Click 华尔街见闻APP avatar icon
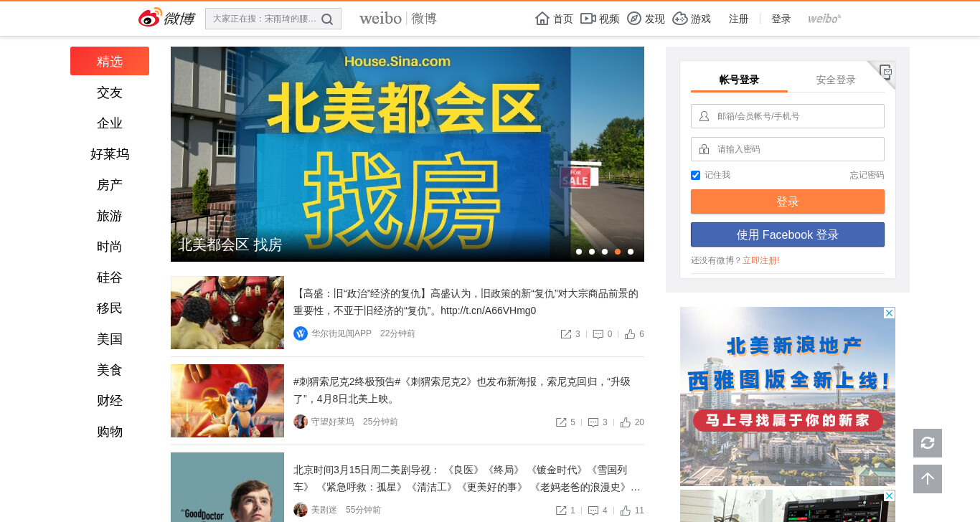980x522 pixels. (301, 333)
